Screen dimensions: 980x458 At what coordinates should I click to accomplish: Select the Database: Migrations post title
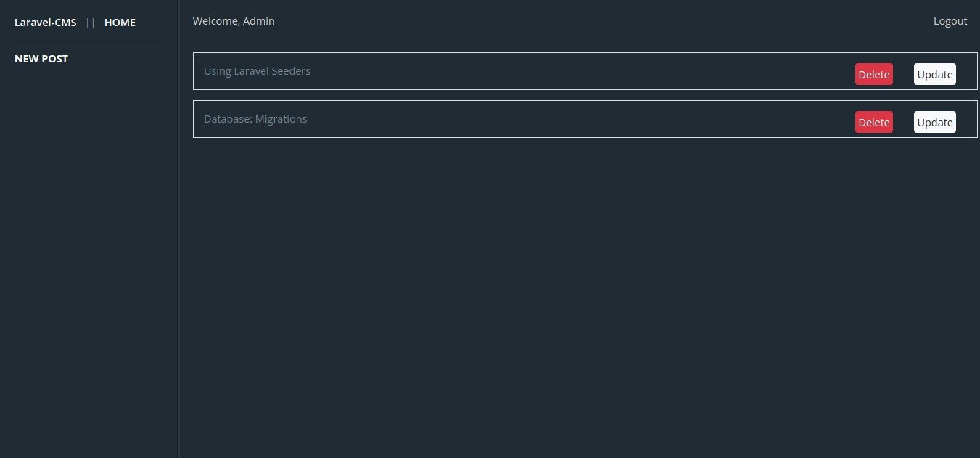click(255, 119)
